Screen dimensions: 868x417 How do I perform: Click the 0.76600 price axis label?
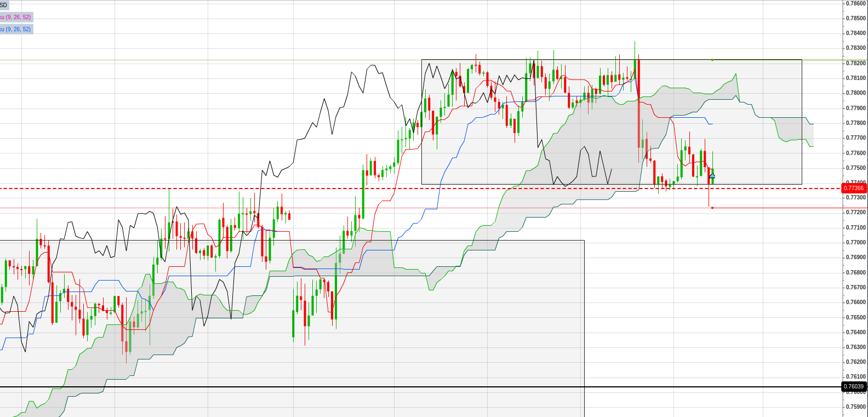click(855, 302)
